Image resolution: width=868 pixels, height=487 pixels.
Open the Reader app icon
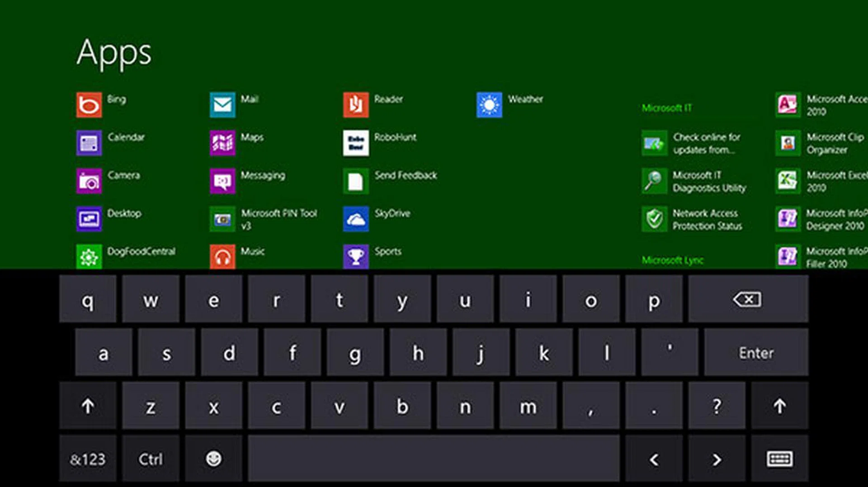tap(355, 105)
